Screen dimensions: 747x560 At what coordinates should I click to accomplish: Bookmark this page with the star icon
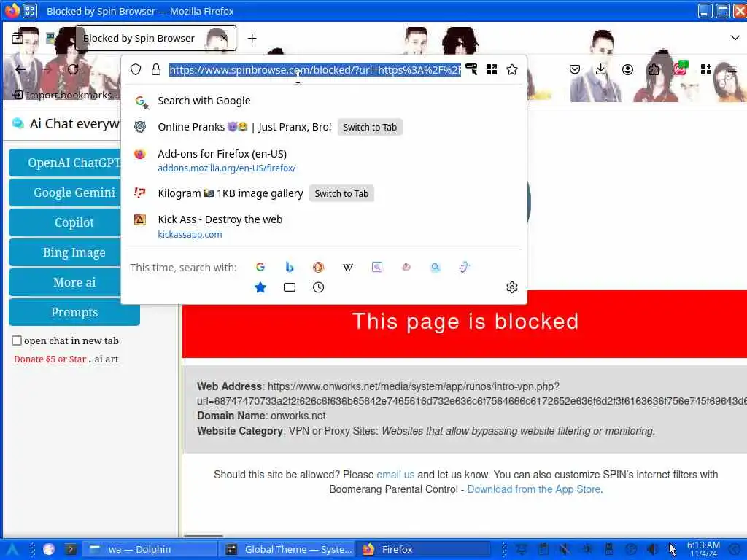pyautogui.click(x=512, y=69)
